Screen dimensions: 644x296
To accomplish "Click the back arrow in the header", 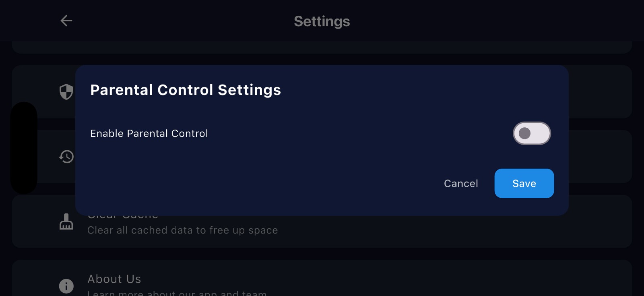I will point(66,21).
